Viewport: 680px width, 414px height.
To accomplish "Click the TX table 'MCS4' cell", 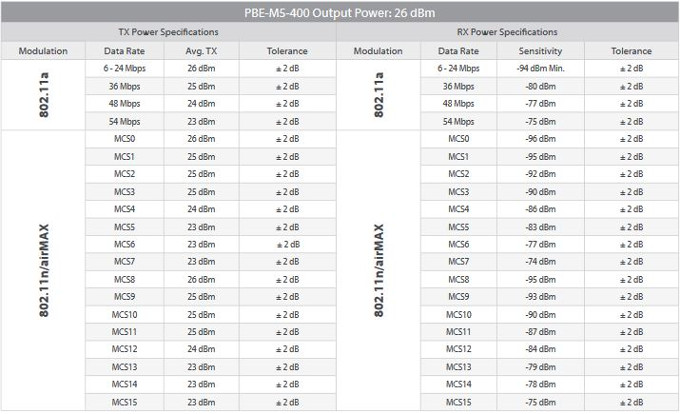I will (124, 209).
